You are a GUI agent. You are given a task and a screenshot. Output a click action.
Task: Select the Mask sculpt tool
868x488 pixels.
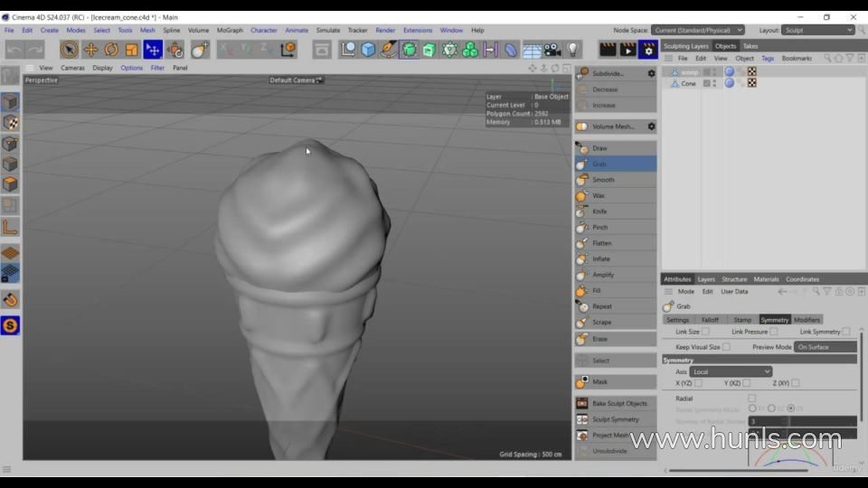(599, 381)
